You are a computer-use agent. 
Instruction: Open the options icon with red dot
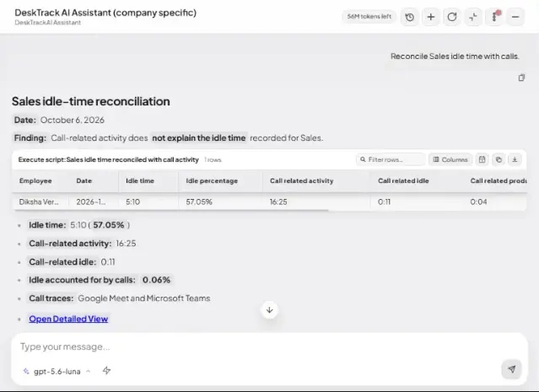click(x=494, y=17)
